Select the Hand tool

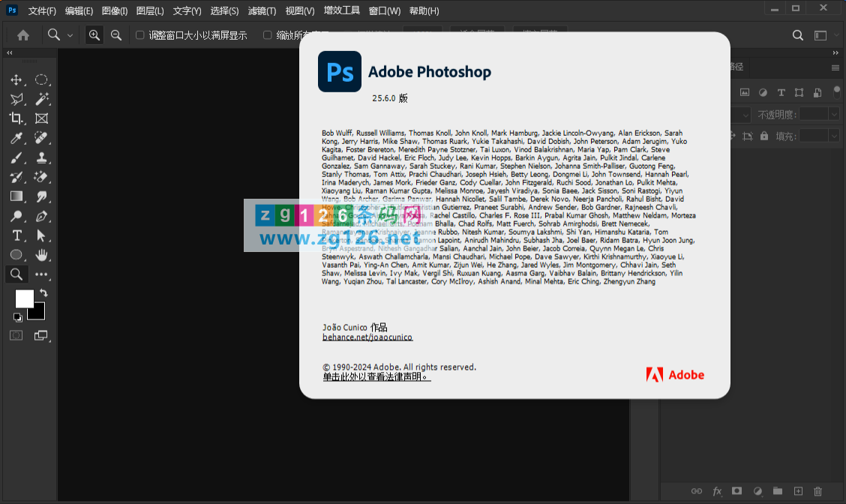coord(41,255)
